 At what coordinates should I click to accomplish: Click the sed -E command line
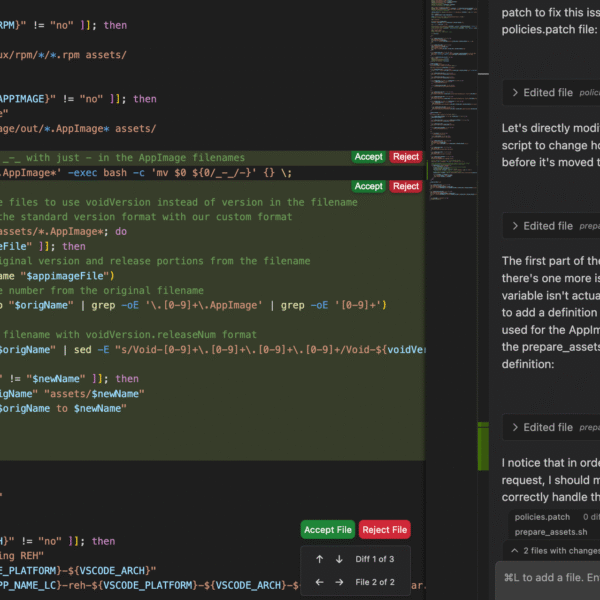[x=213, y=350]
